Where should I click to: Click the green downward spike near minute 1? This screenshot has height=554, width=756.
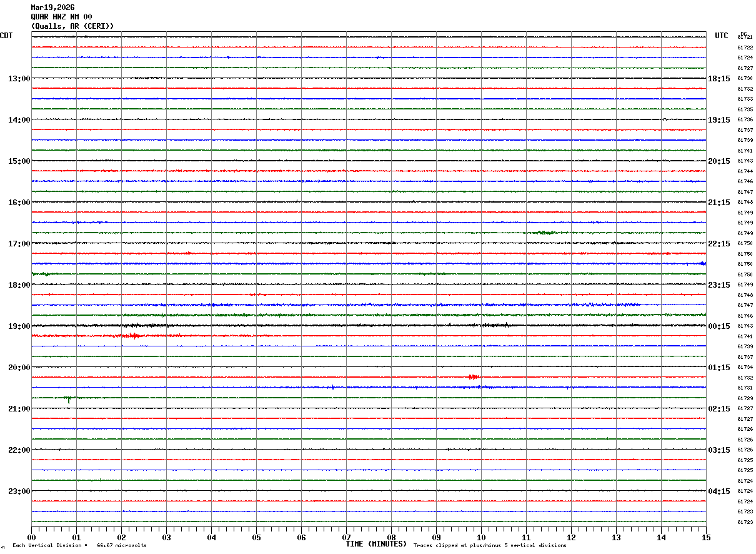[69, 400]
